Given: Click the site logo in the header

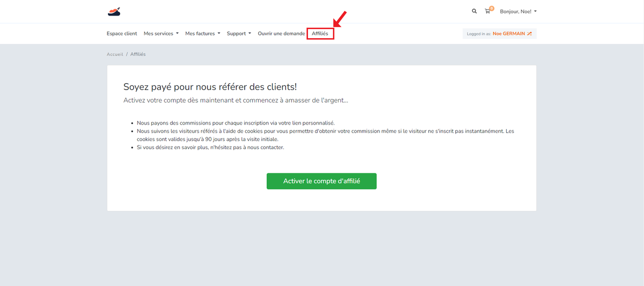Looking at the screenshot, I should pyautogui.click(x=114, y=11).
